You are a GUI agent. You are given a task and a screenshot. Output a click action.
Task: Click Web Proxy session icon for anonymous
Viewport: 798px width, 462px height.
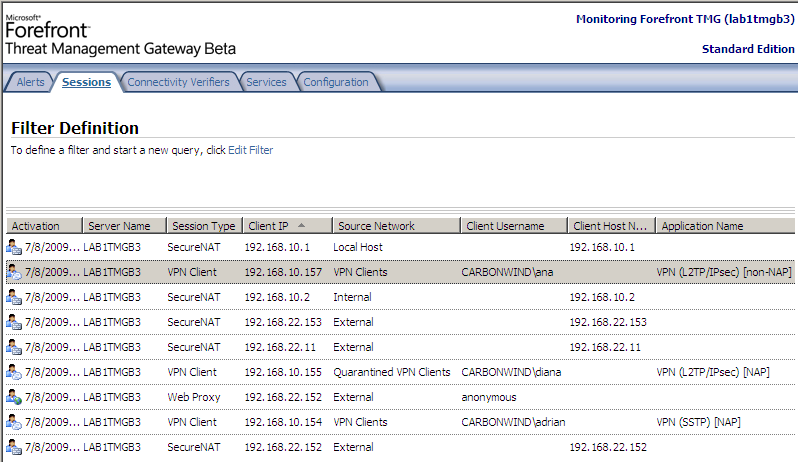[14, 397]
